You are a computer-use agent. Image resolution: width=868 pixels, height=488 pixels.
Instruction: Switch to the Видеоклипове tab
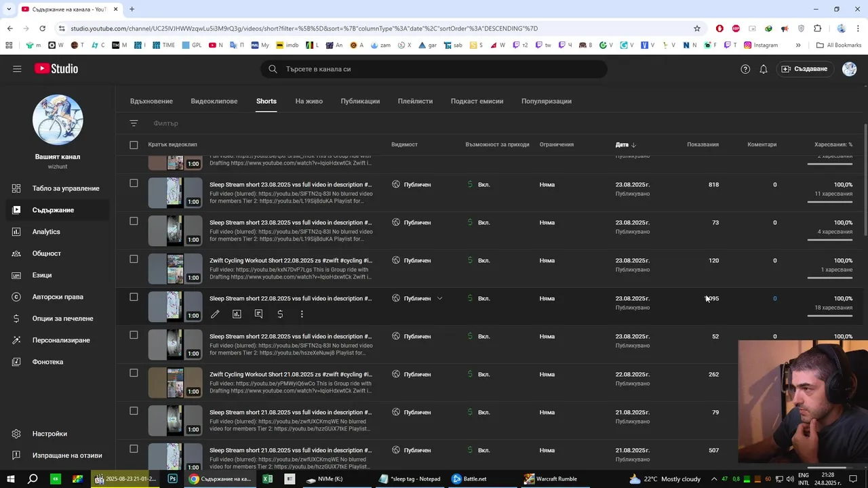coord(214,101)
